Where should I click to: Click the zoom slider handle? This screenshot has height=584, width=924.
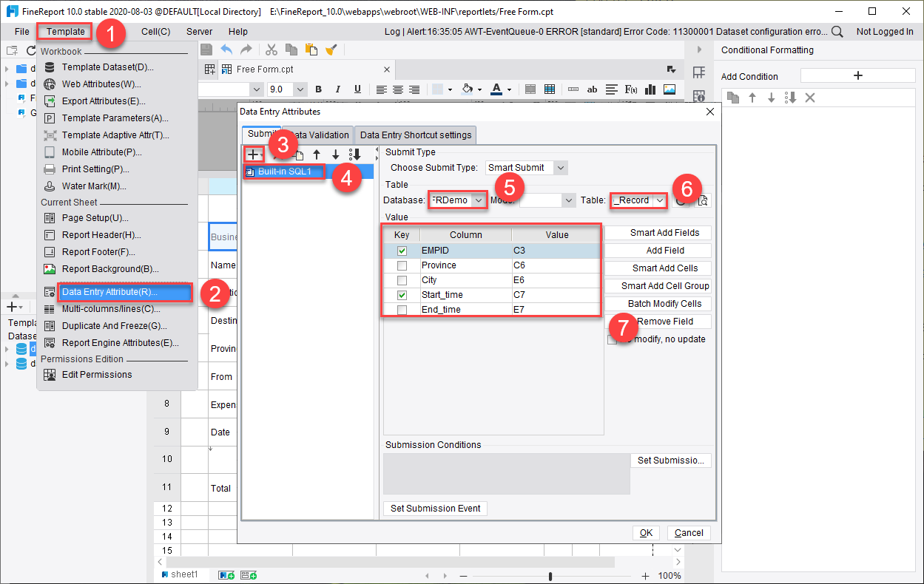550,576
